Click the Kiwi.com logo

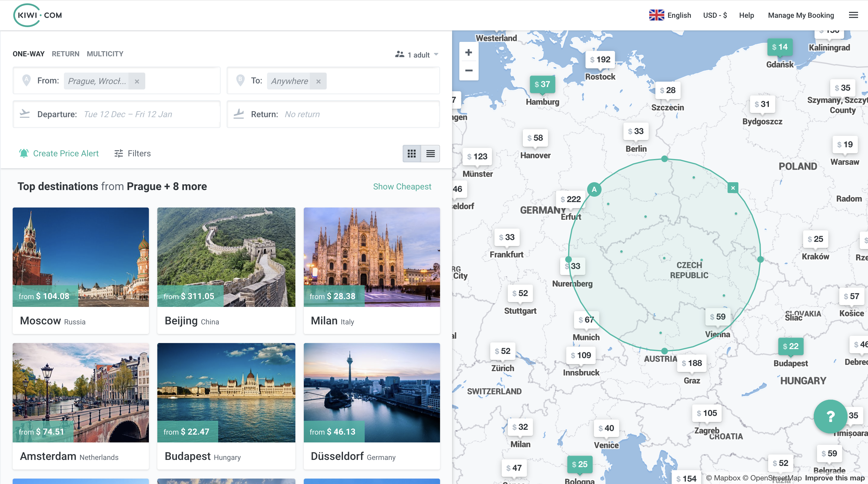pyautogui.click(x=38, y=15)
